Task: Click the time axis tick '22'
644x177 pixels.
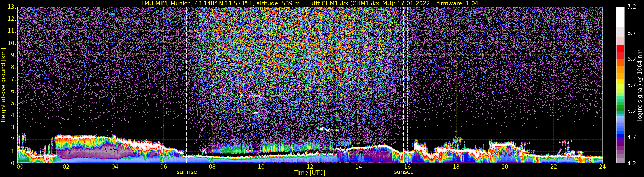Action: point(554,167)
